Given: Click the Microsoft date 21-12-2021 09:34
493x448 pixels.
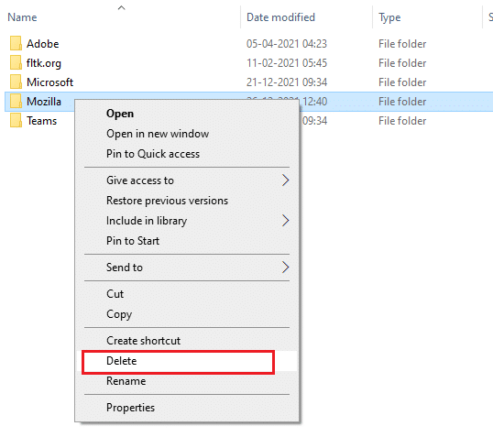Looking at the screenshot, I should click(287, 82).
